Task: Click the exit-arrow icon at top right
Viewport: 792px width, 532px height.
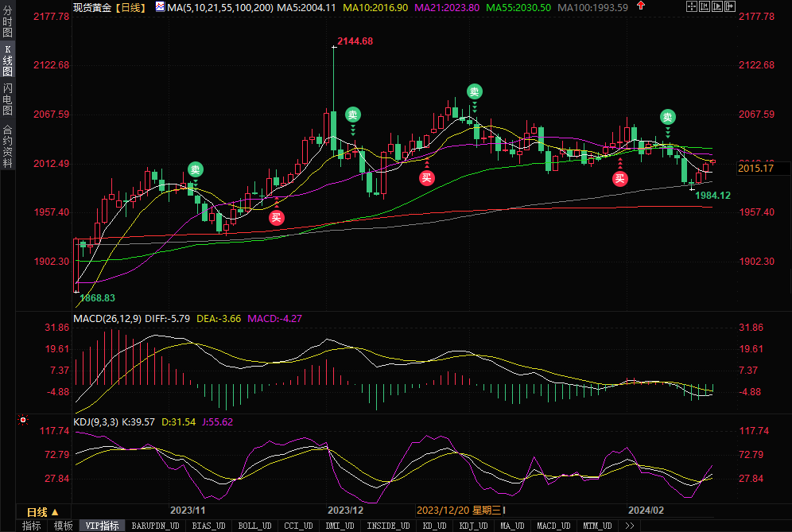Action: point(731,7)
